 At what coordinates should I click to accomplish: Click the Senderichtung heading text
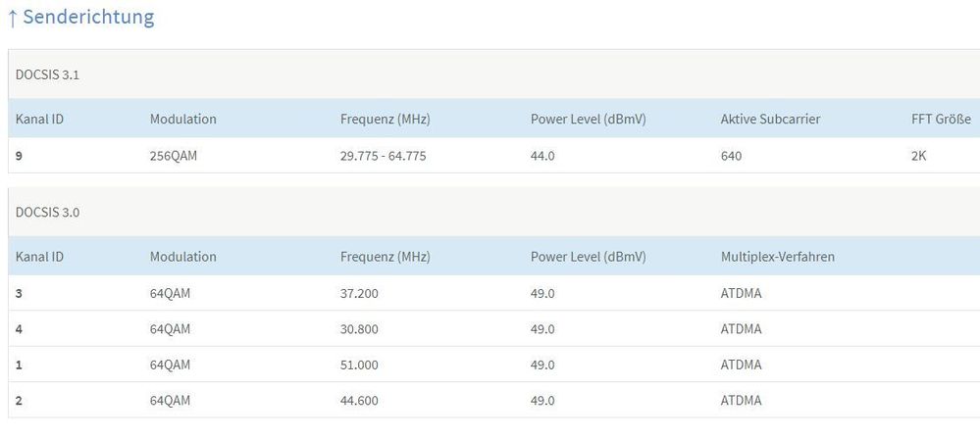88,18
